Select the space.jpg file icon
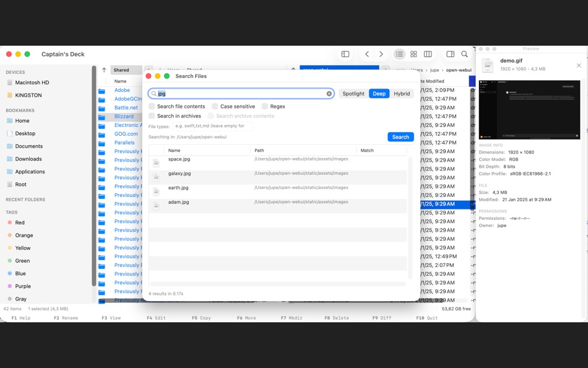Image resolution: width=588 pixels, height=368 pixels. point(156,162)
